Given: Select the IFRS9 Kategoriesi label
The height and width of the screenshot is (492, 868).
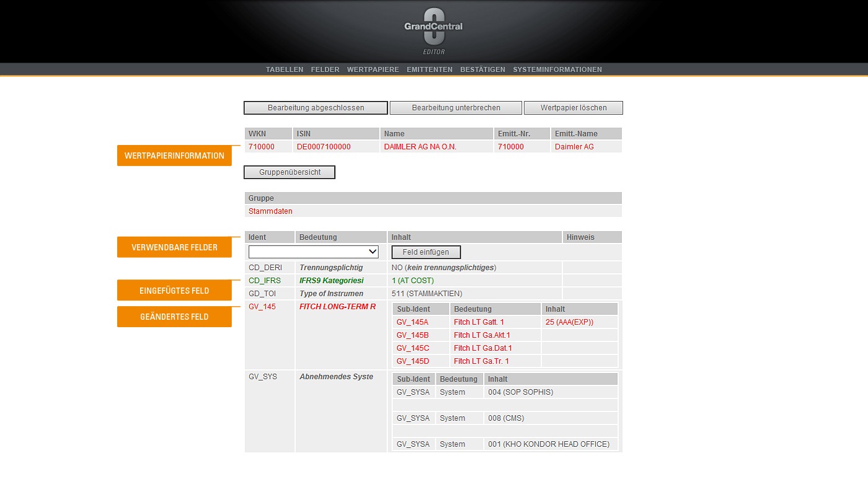Looking at the screenshot, I should tap(332, 281).
